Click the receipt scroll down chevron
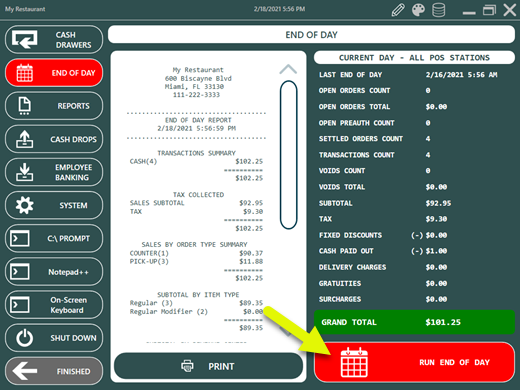Screen dimensions: 520x390 pos(287,332)
